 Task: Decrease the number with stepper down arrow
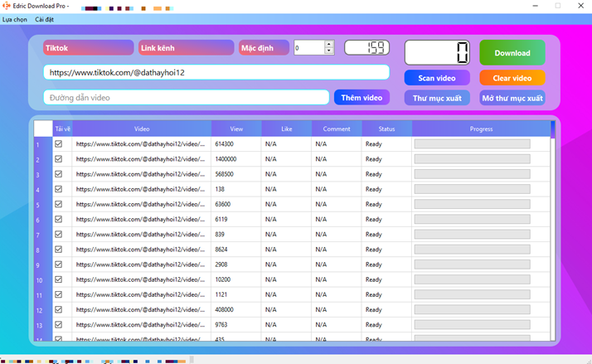tap(329, 51)
